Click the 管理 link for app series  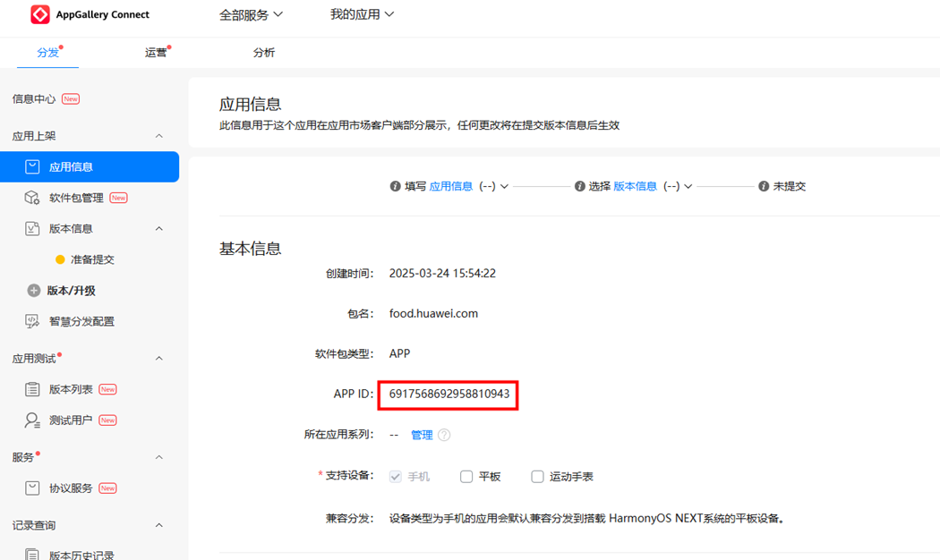422,435
